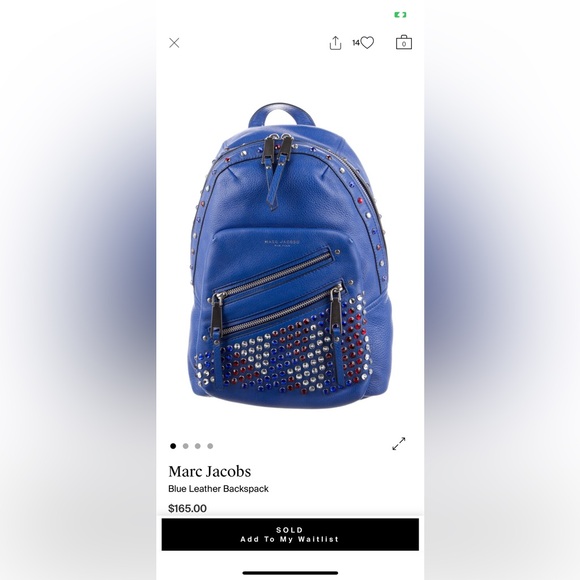580x580 pixels.
Task: Tap the Marc Jacobs logo on the backpack
Action: [x=282, y=242]
